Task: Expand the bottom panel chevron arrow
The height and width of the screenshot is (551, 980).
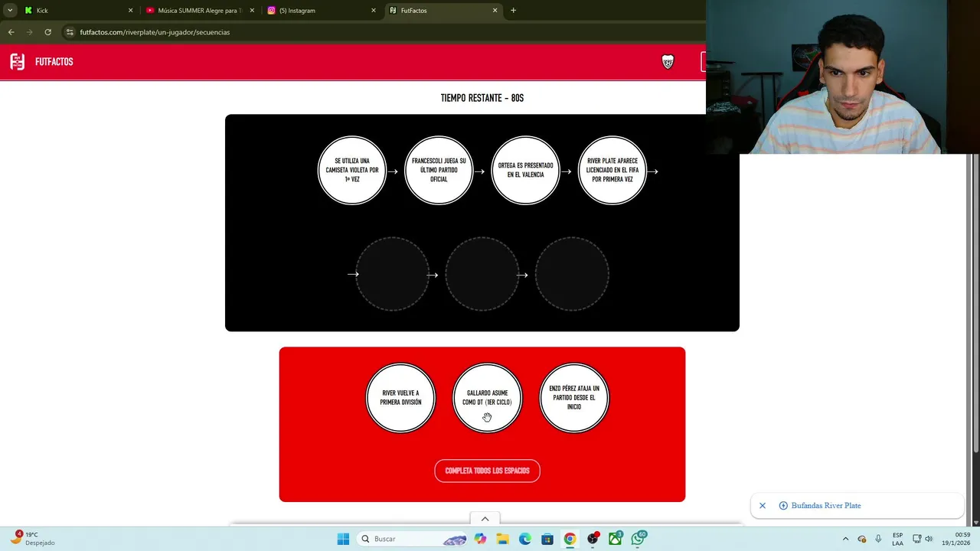Action: coord(485,519)
